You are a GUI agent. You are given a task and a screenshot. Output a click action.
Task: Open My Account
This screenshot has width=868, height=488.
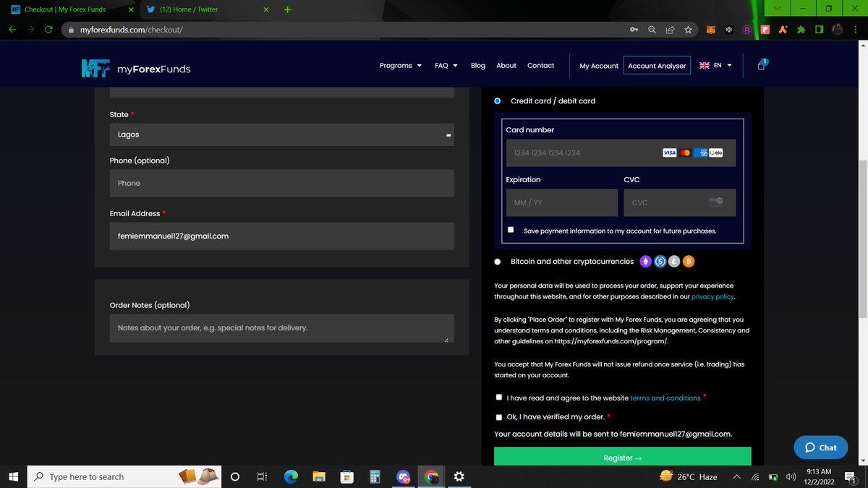(x=599, y=66)
